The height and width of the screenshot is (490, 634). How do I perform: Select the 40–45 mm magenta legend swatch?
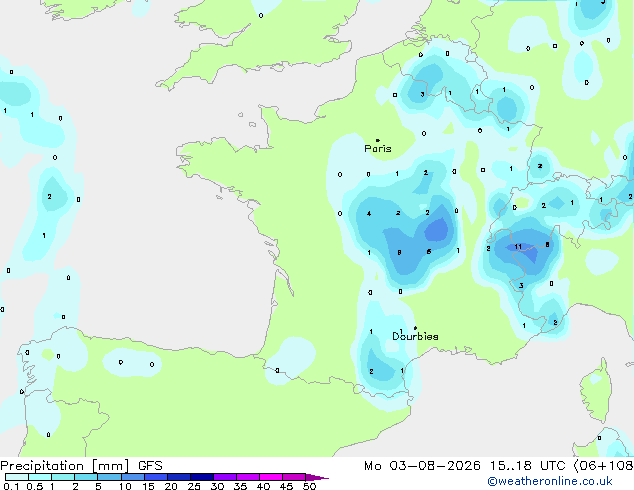click(271, 477)
